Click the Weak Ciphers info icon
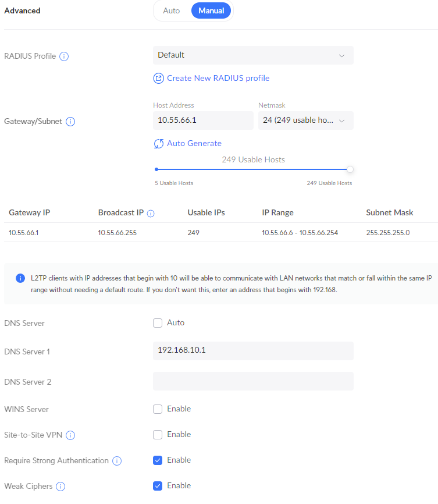The image size is (438, 504). (60, 487)
